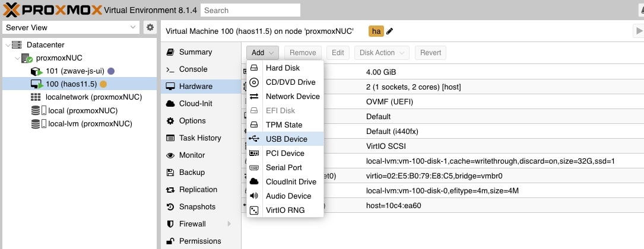Open local-lvm (proxmoxNUC) storage
644x249 pixels.
[90, 123]
